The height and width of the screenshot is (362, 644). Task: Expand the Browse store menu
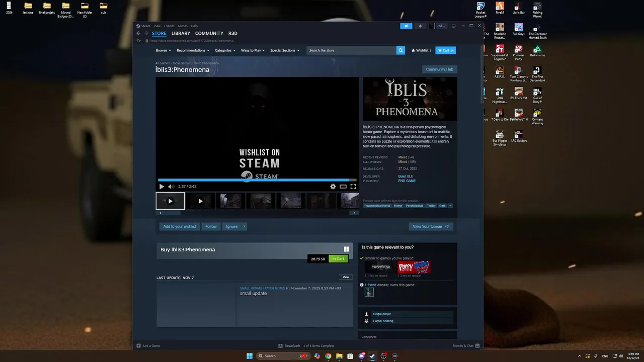(x=163, y=50)
